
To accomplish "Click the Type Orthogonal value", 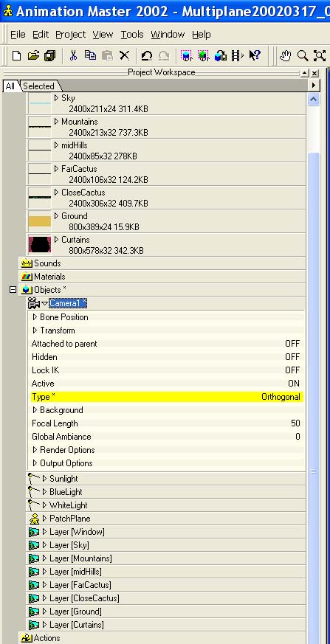I will 281,397.
